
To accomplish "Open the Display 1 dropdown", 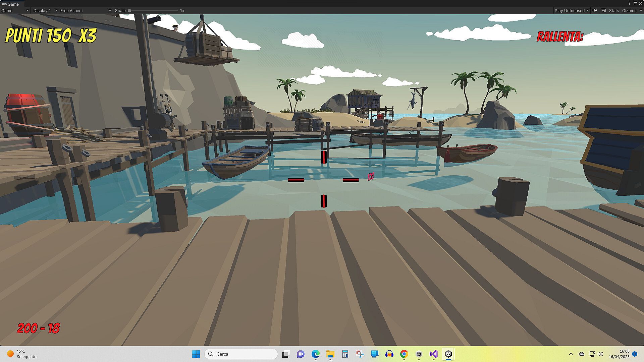I will pos(45,10).
